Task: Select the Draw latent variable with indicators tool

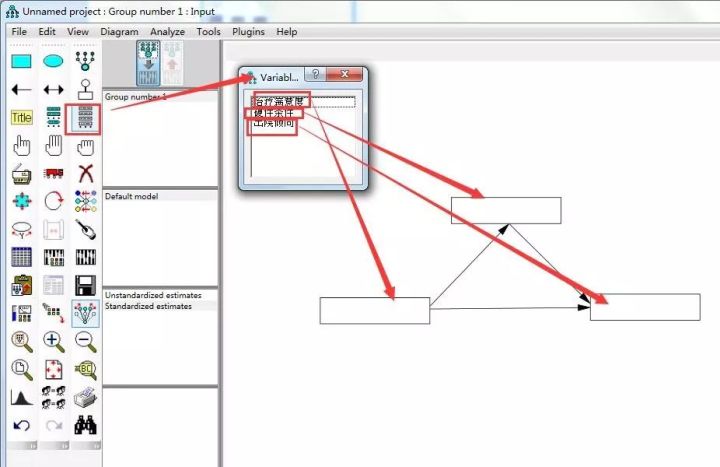Action: [85, 61]
